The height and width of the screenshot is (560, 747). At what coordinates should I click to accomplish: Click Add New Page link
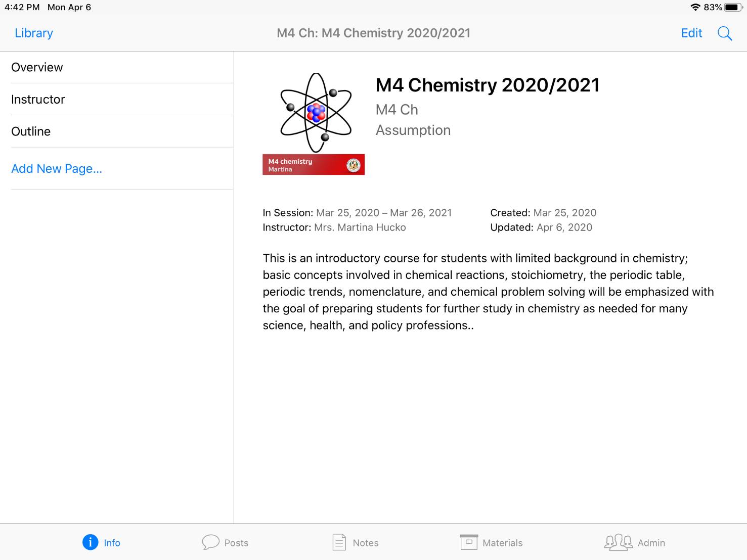pyautogui.click(x=57, y=169)
